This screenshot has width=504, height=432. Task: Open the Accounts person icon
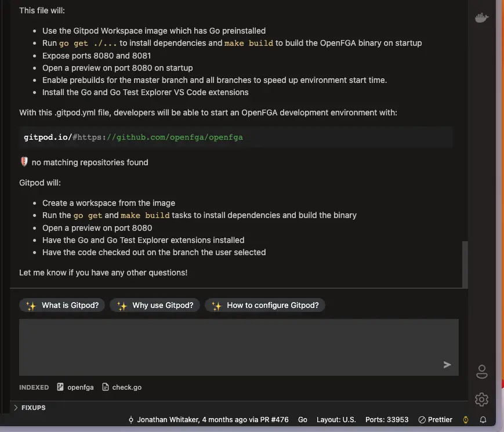[x=481, y=372]
